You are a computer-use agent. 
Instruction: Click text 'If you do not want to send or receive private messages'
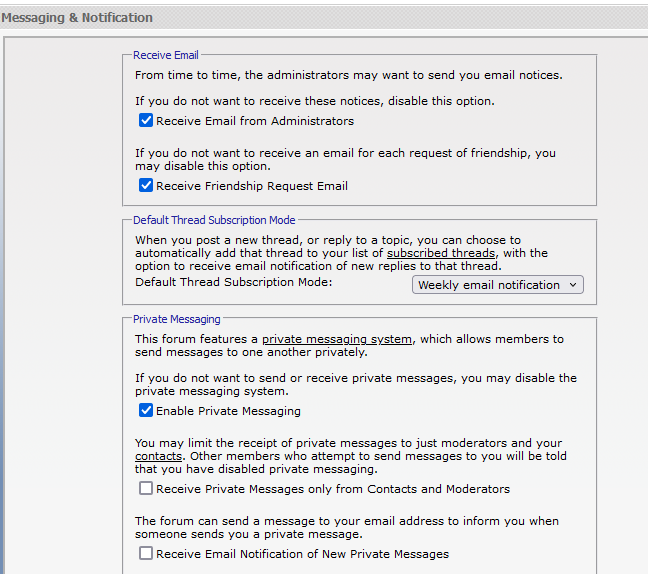[x=295, y=378]
